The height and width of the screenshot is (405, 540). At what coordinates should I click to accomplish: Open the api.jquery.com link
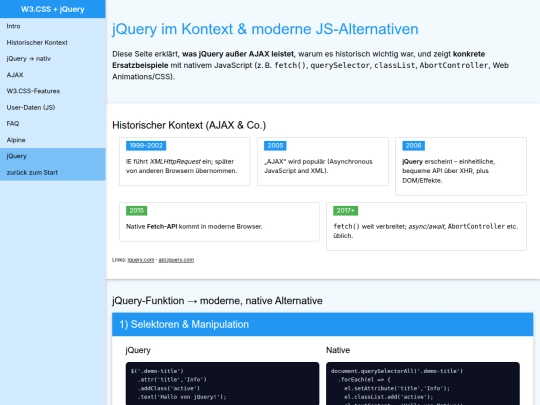176,260
